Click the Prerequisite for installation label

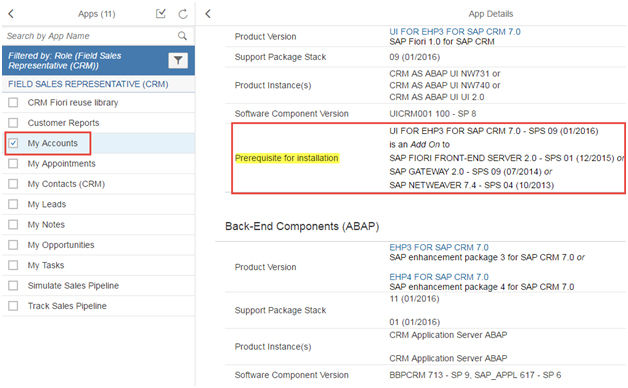[287, 158]
